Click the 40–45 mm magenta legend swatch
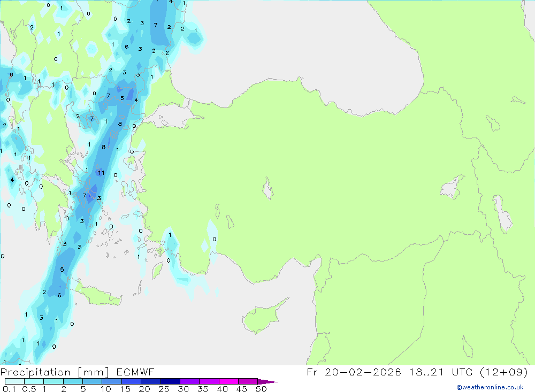This screenshot has height=392, width=535. [x=228, y=381]
